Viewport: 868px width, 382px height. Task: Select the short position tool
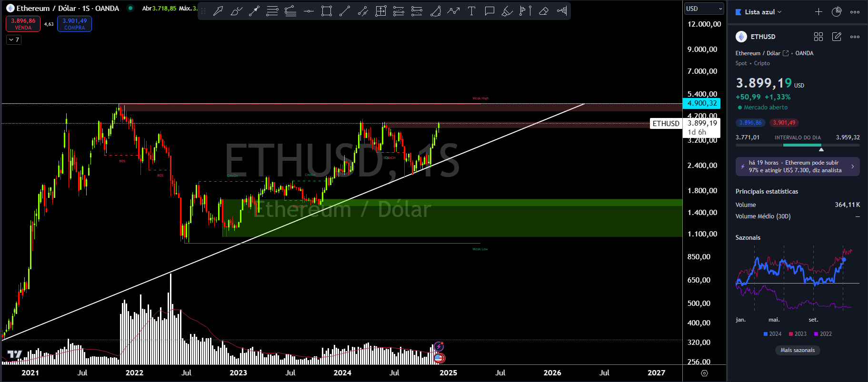pos(417,11)
